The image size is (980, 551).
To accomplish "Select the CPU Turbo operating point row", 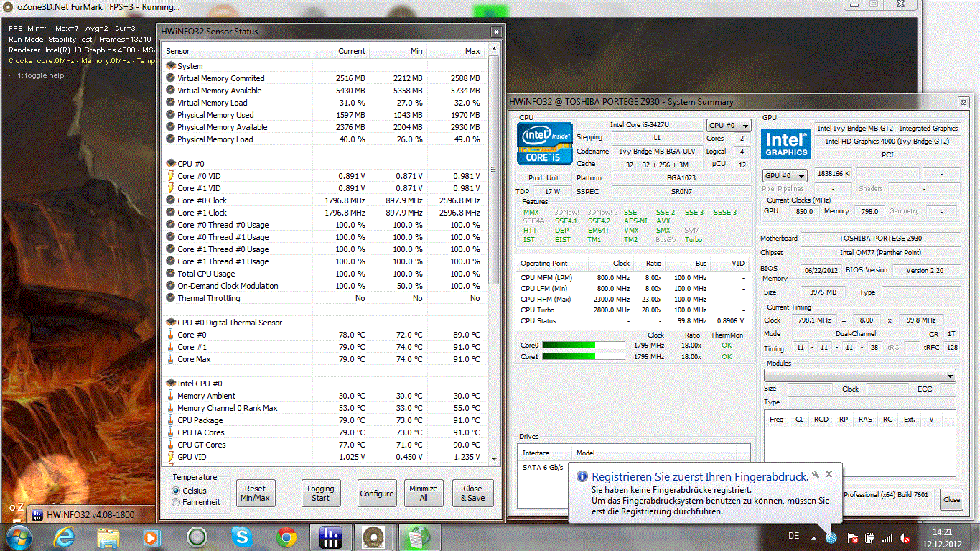I will 632,310.
